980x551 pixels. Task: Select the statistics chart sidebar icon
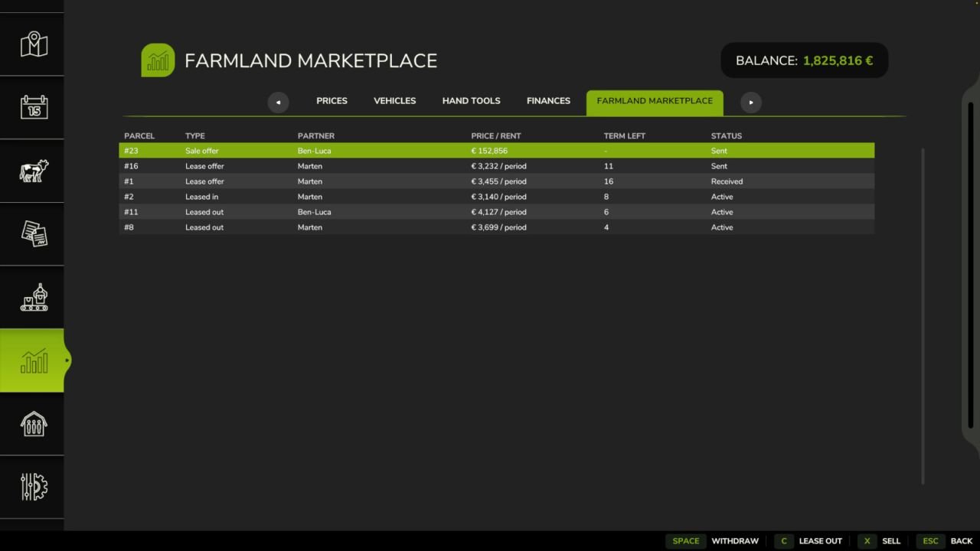point(34,360)
